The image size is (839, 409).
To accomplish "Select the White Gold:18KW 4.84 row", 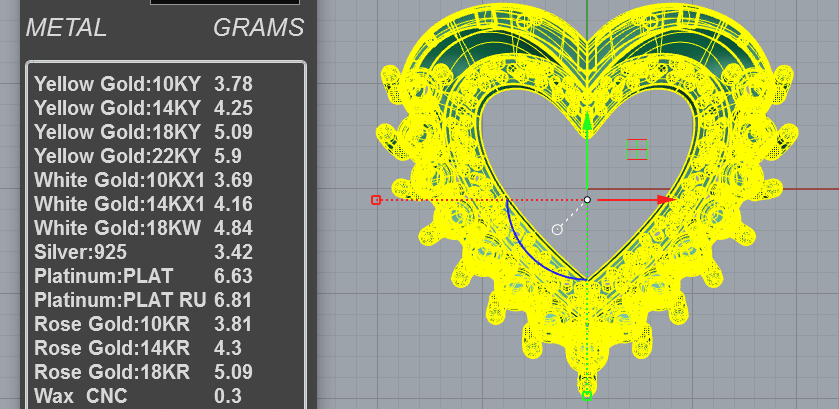I will pos(143,228).
